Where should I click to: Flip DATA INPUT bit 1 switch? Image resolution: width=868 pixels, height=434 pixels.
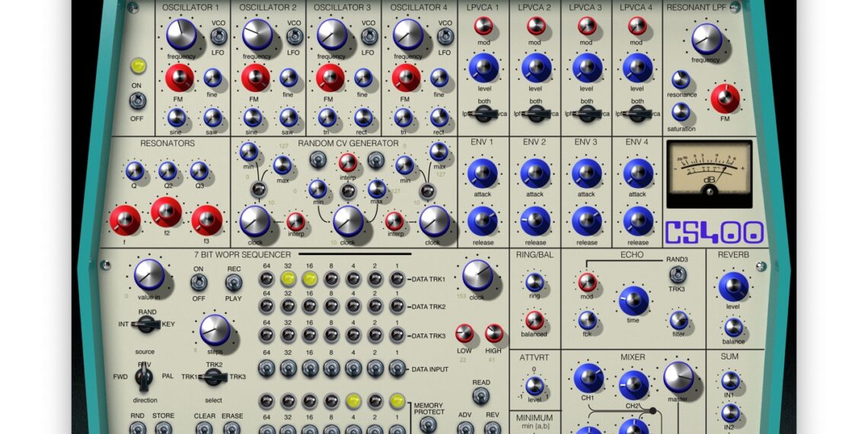pos(397,368)
